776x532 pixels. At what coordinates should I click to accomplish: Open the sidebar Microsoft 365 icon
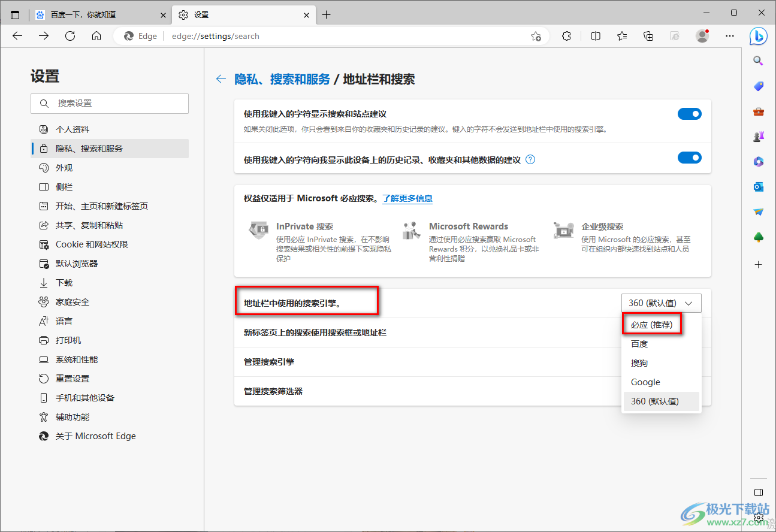pyautogui.click(x=759, y=162)
